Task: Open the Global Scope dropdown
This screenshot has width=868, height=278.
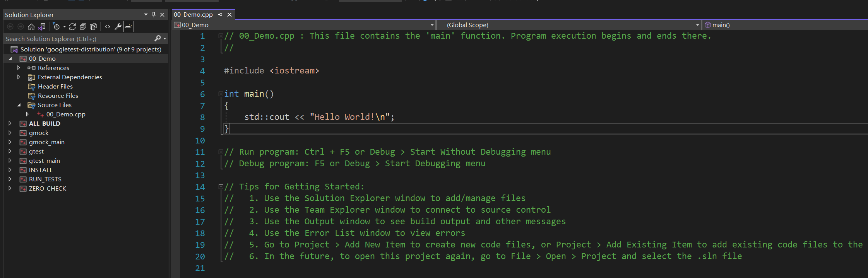Action: pos(697,25)
